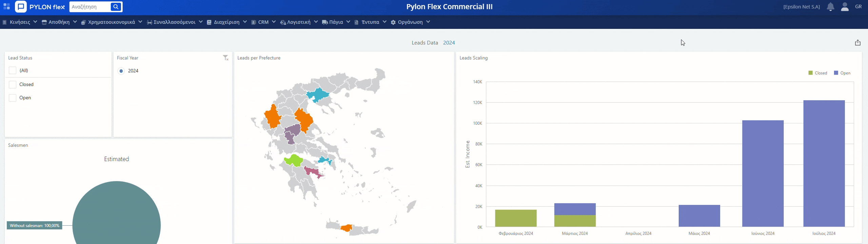The width and height of the screenshot is (868, 244).
Task: Expand the Οργάνωση dropdown chevron
Action: click(x=428, y=22)
